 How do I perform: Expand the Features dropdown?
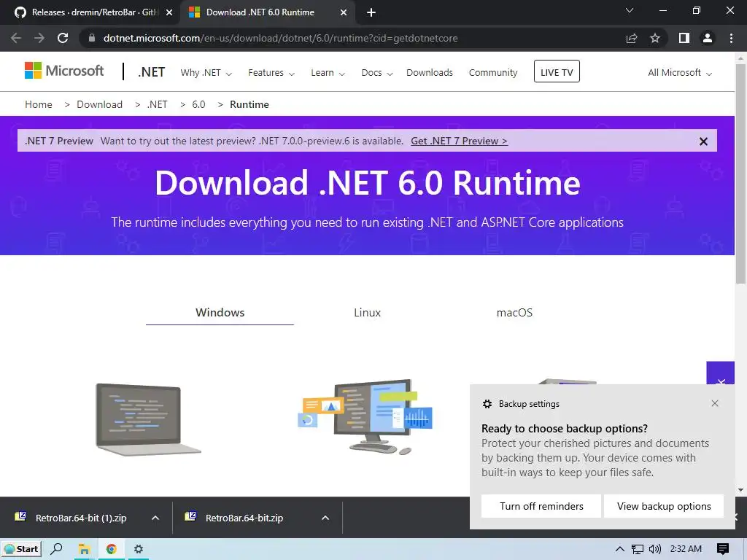[271, 73]
